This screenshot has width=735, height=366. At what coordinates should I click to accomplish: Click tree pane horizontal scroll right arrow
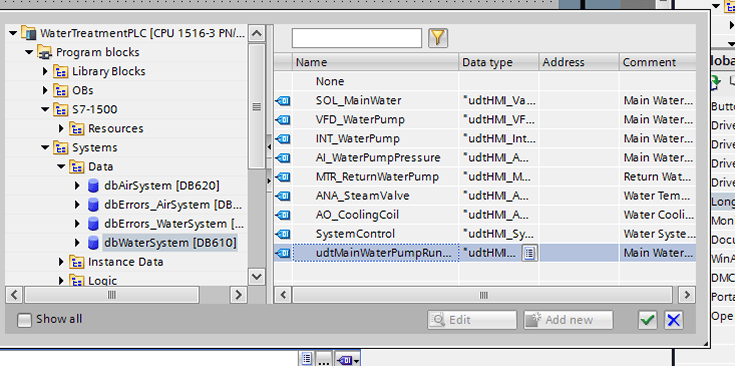pyautogui.click(x=239, y=295)
